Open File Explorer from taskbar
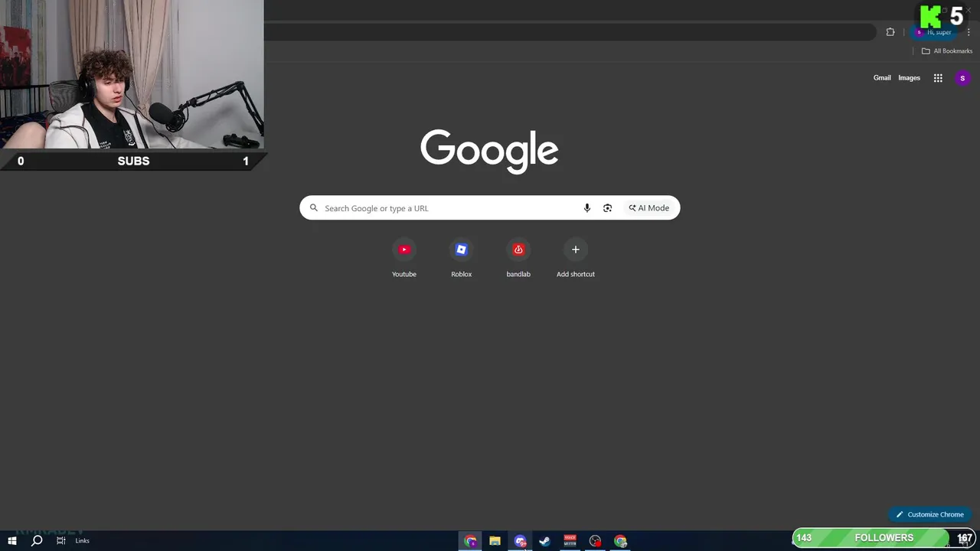The height and width of the screenshot is (551, 980). 495,541
